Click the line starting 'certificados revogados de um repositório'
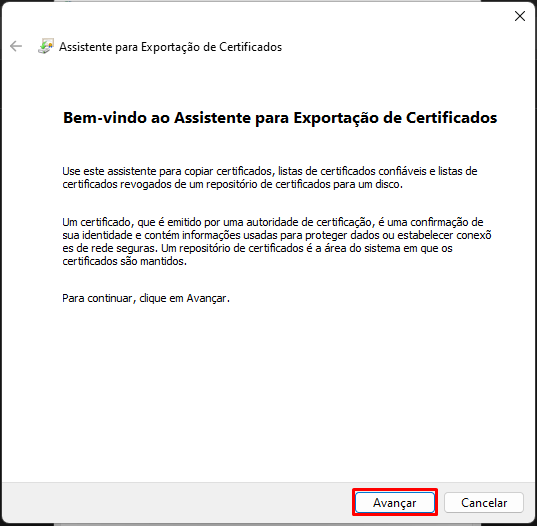Screen dimensions: 537x526 pos(233,184)
